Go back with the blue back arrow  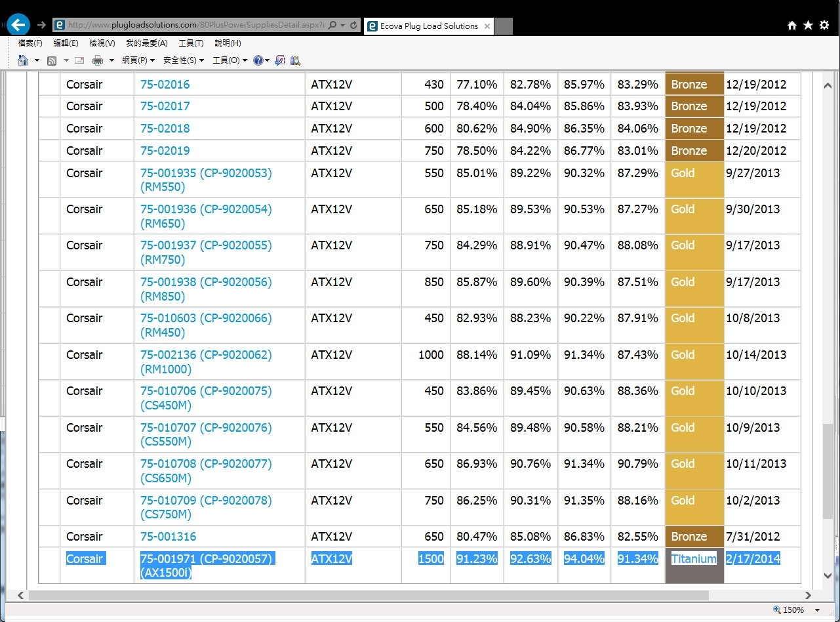click(x=18, y=25)
